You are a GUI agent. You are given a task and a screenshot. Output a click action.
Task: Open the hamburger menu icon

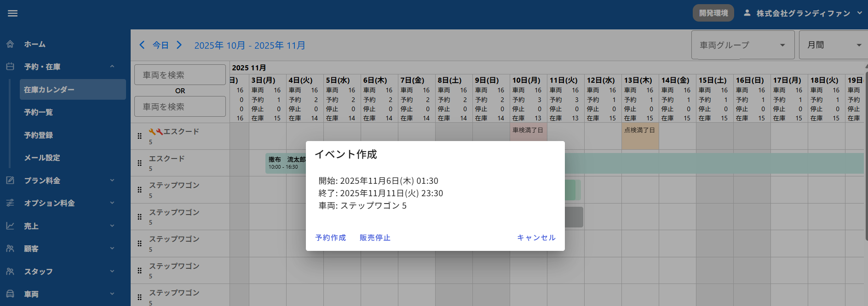13,13
